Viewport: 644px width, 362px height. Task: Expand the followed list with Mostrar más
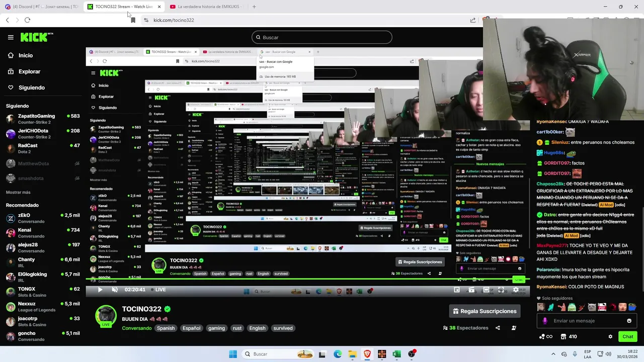click(x=18, y=192)
